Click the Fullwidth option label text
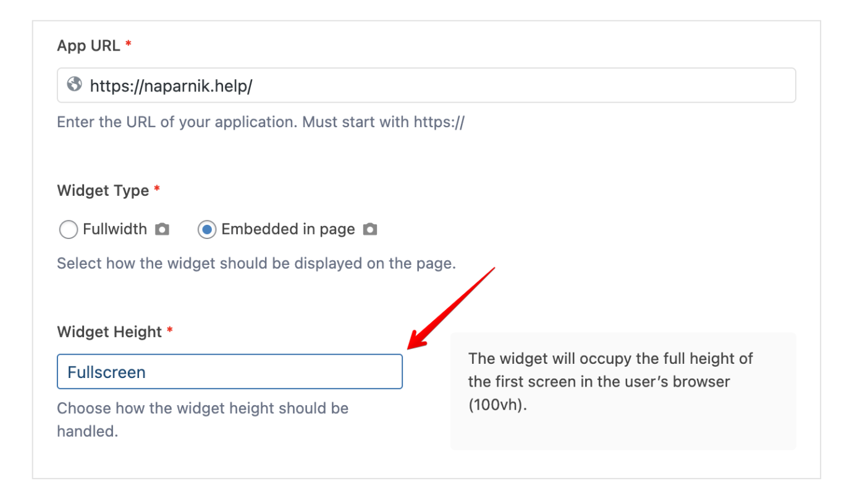Viewport: 865px width, 504px height. point(115,230)
